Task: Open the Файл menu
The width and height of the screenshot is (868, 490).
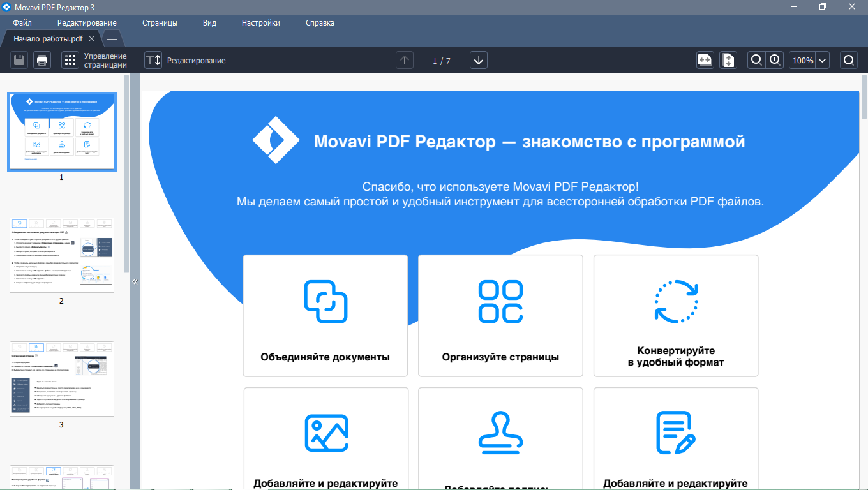Action: click(x=22, y=23)
